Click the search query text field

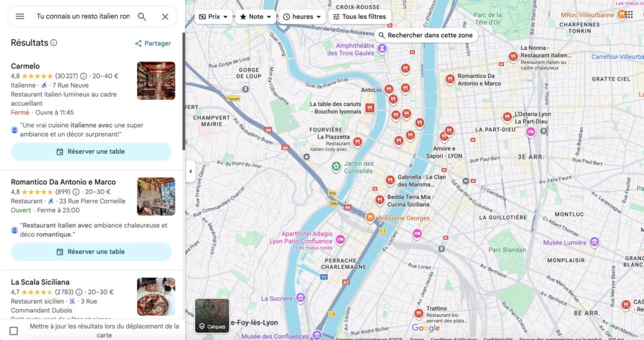point(83,16)
